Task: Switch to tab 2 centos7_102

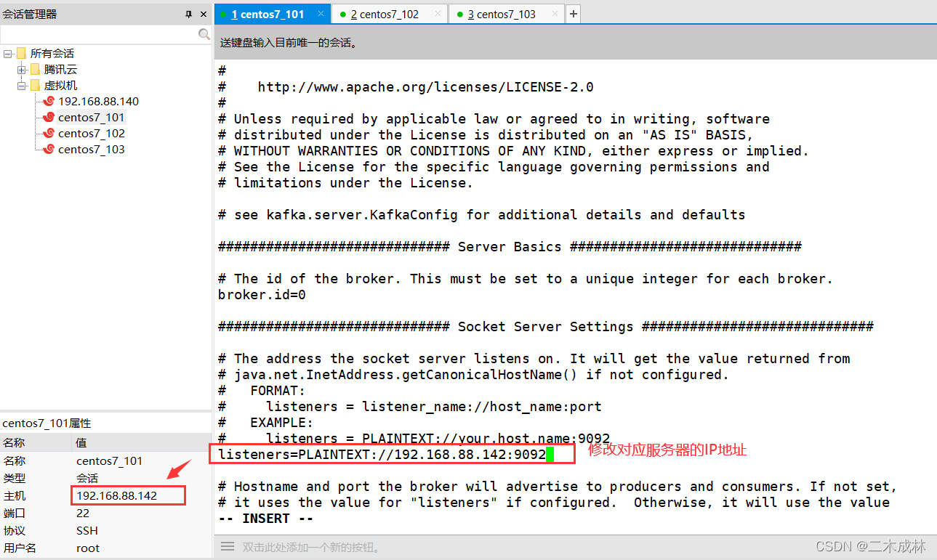Action: click(390, 14)
